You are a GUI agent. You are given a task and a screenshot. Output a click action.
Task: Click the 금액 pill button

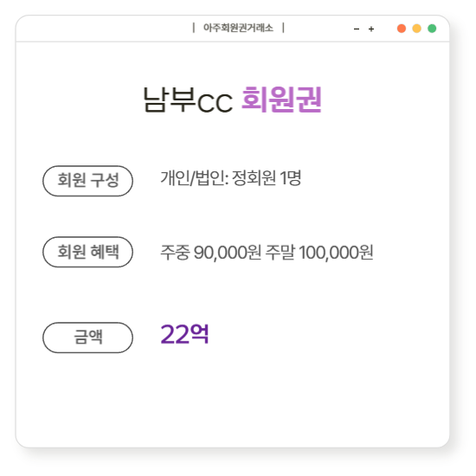coord(87,338)
